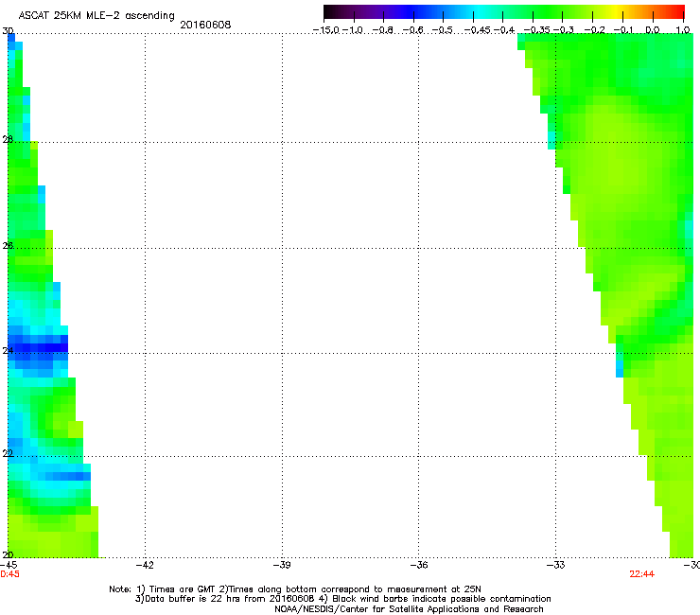Image resolution: width=700 pixels, height=615 pixels.
Task: Click the longitude label -45
Action: click(x=9, y=565)
